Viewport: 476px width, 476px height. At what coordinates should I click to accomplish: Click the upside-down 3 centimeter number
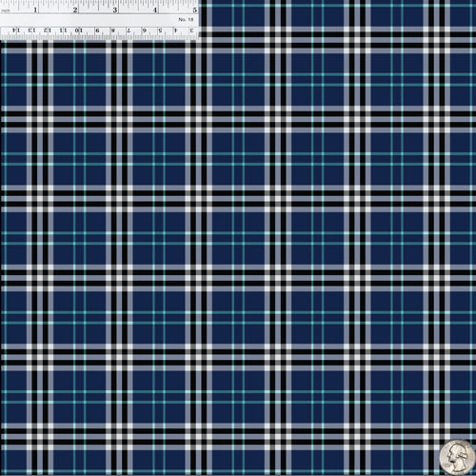click(191, 30)
